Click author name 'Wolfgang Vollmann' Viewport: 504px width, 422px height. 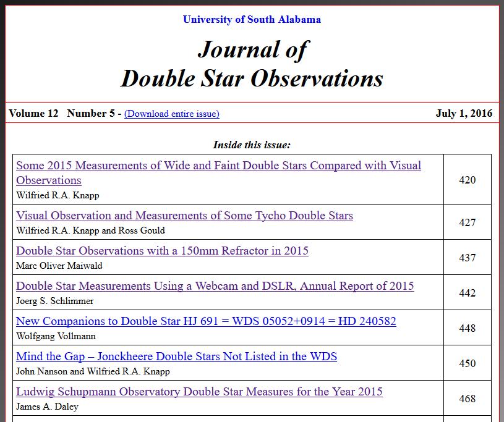click(56, 336)
